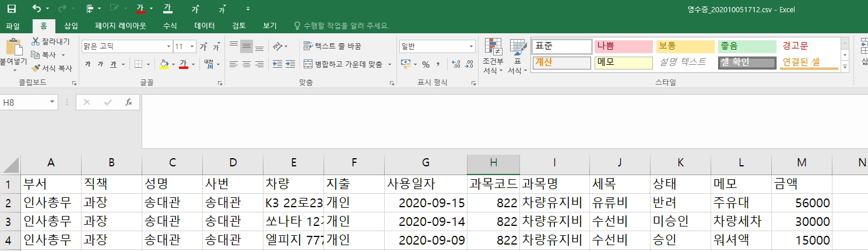868x251 pixels.
Task: Click the Increase Indent icon
Action: pyautogui.click(x=289, y=64)
